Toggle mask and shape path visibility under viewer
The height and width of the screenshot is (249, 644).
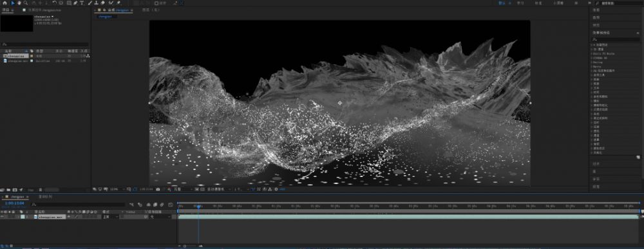(135, 189)
